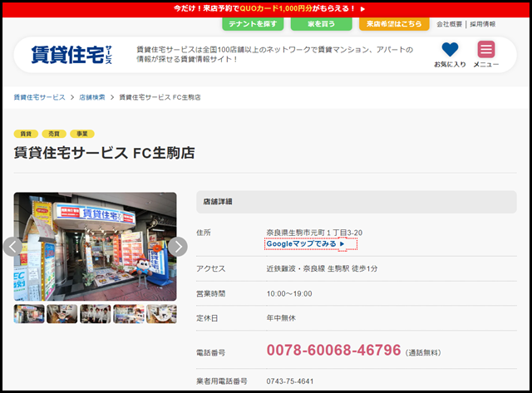Go to 賃貸住宅サービス breadcrumb link

(x=39, y=97)
